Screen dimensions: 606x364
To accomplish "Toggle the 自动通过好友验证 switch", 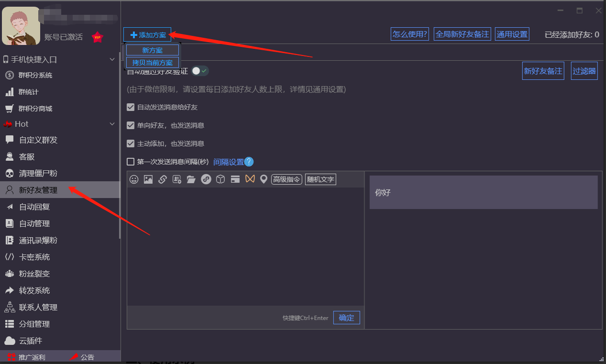I will [199, 70].
